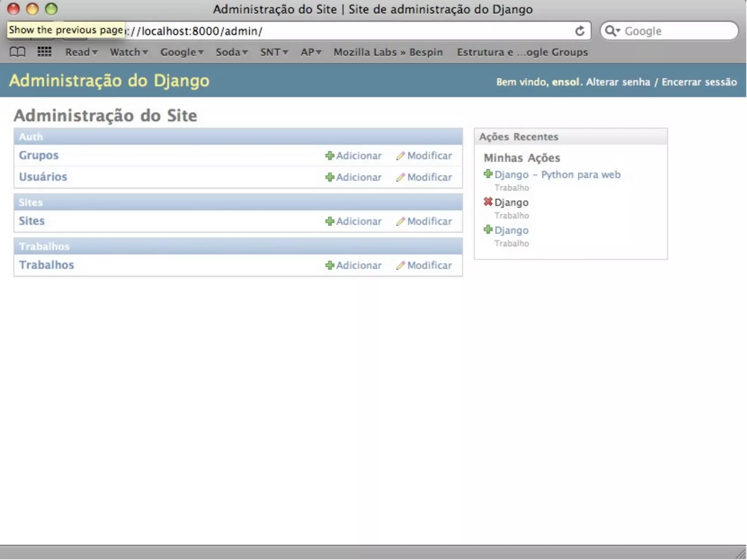This screenshot has height=560, width=747.
Task: Click the search magnifier icon
Action: [612, 31]
